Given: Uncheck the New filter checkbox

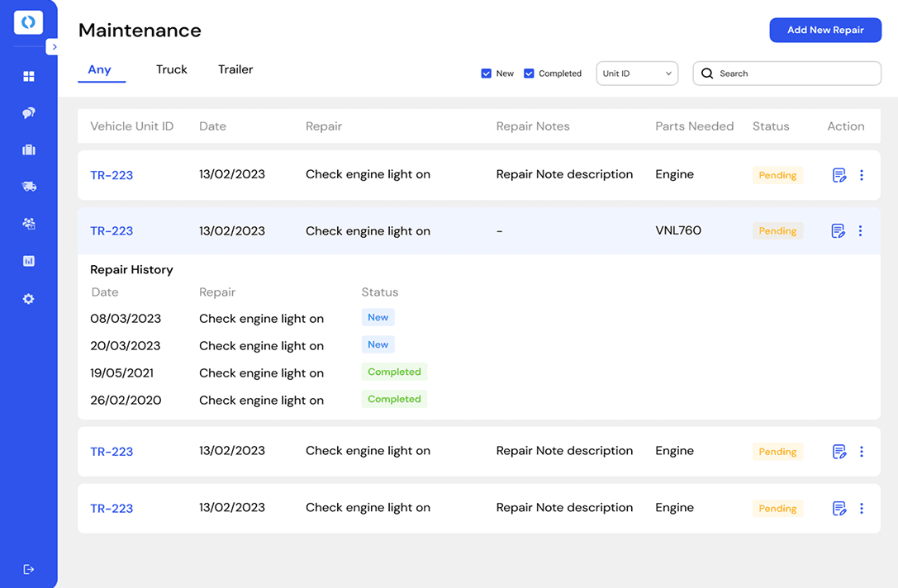Looking at the screenshot, I should point(486,73).
